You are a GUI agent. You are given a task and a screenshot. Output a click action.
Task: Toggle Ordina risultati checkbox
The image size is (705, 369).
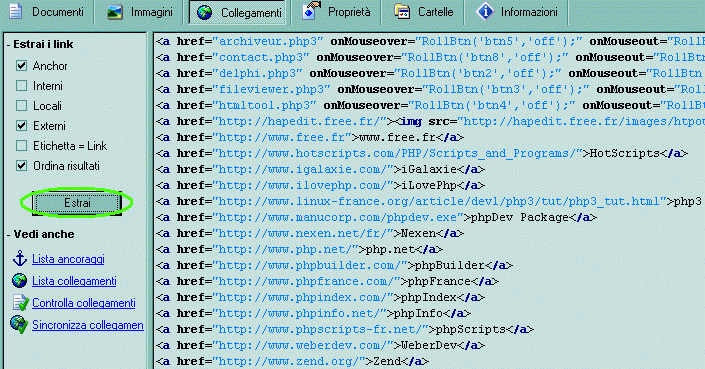coord(21,166)
